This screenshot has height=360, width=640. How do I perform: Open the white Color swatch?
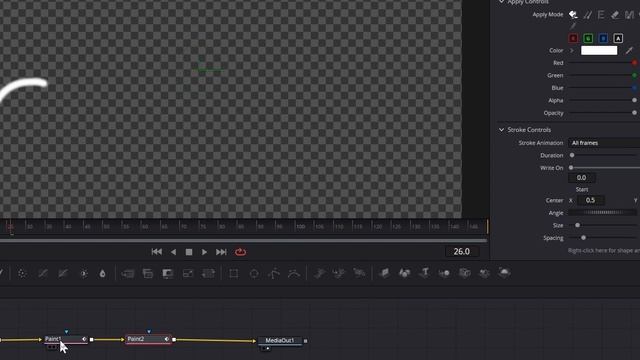(599, 51)
